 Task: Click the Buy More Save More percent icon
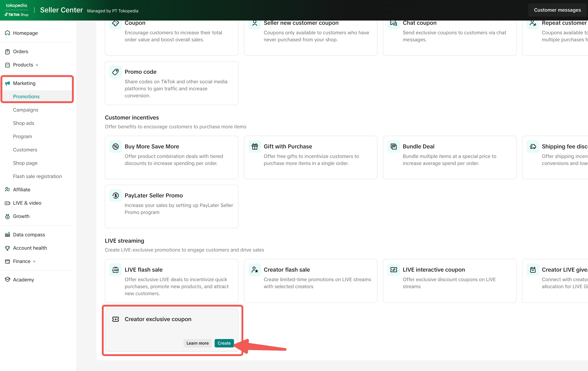116,147
